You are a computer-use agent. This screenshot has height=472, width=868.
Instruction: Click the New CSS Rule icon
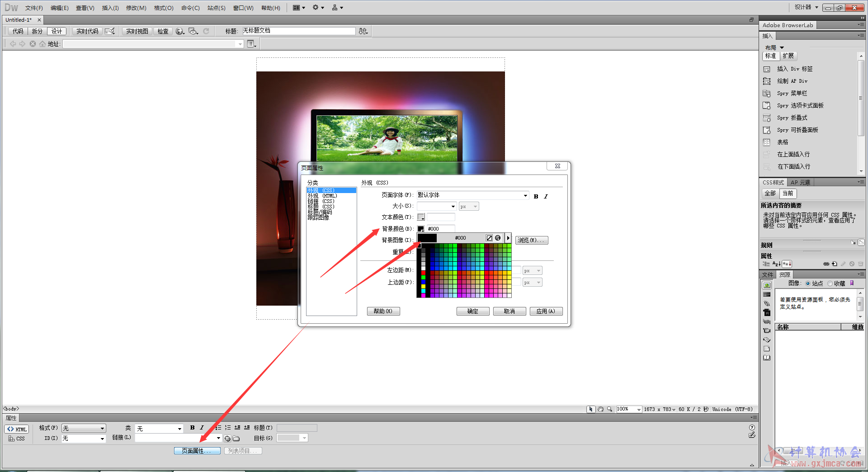click(835, 264)
